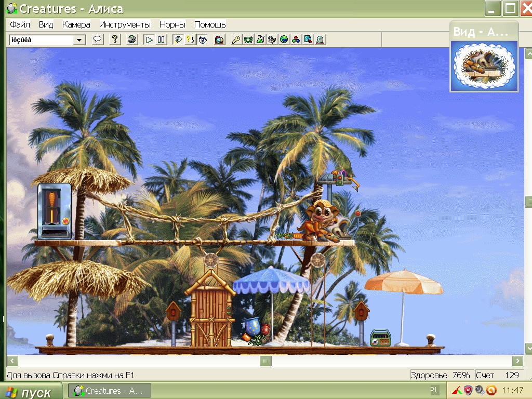This screenshot has height=399, width=532.
Task: Click the horizontal scrollbar thumb
Action: click(265, 361)
